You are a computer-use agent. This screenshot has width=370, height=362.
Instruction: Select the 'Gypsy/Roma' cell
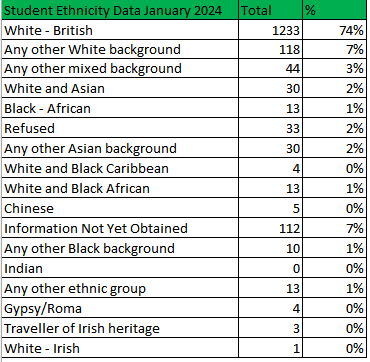(x=120, y=308)
